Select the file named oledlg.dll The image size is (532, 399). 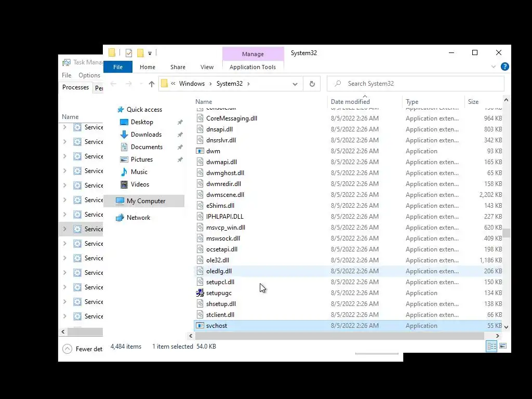(219, 271)
